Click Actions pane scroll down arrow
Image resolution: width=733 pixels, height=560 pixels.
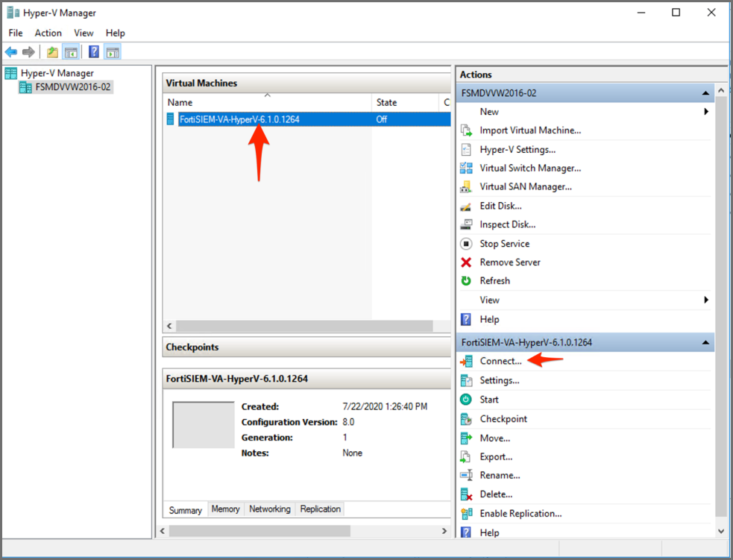[721, 532]
